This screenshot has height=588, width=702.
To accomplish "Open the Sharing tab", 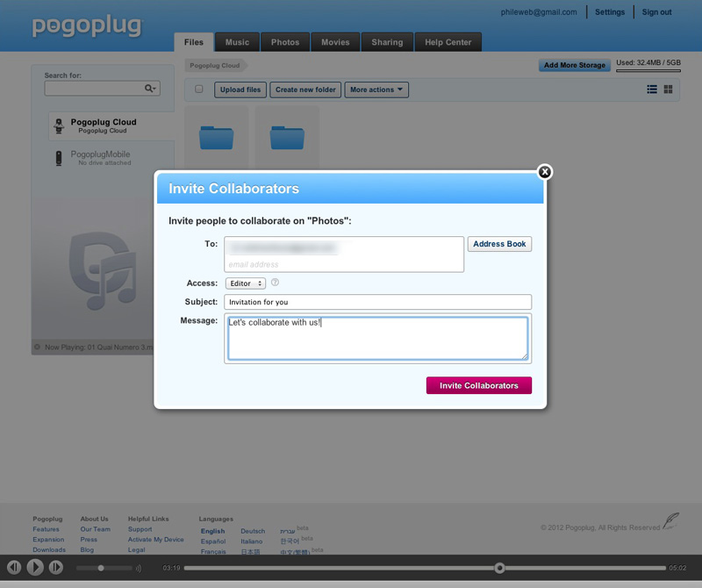I will click(387, 42).
